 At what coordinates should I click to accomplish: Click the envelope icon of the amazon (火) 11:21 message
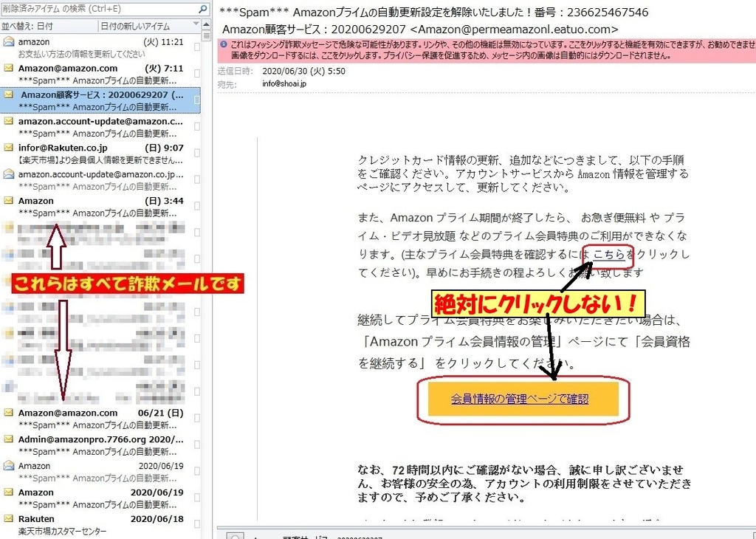8,42
